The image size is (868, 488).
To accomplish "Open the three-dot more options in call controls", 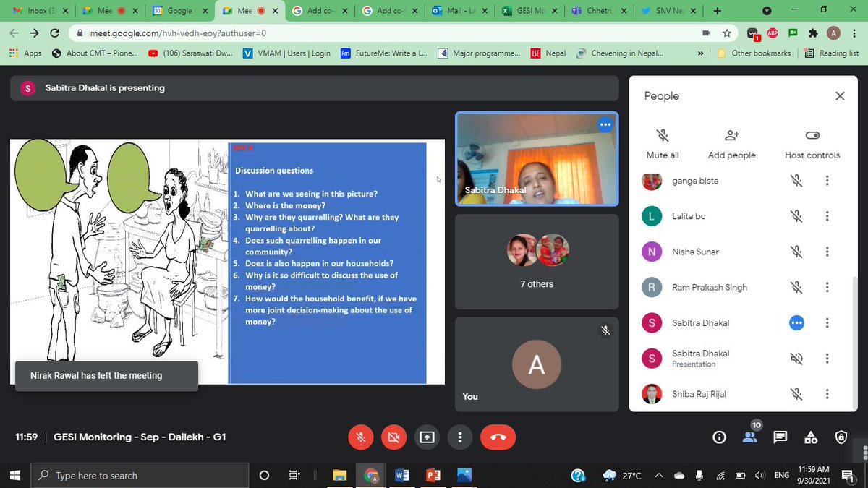I will coord(459,437).
